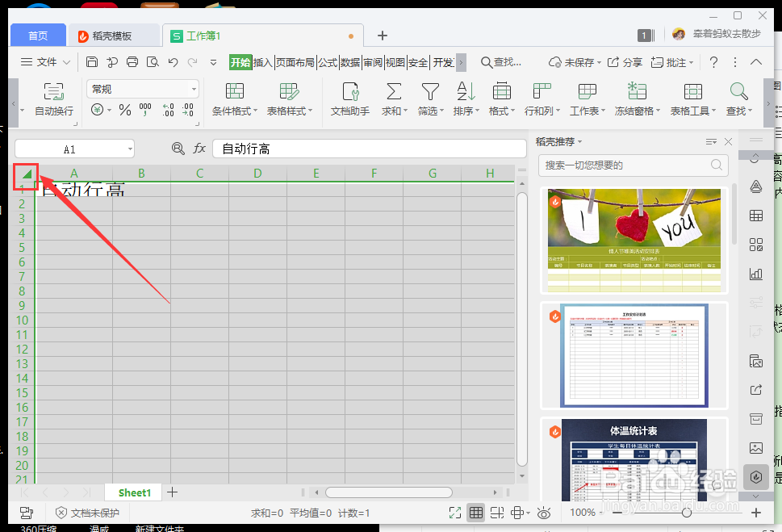Click column header D
Viewport: 782px width, 532px height.
coord(257,174)
